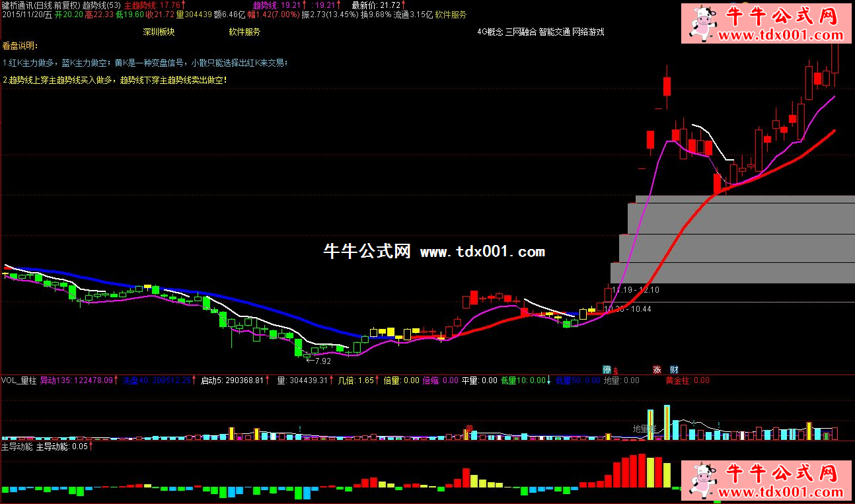This screenshot has height=504, width=855.
Task: Click the cow mascot logo at top right
Action: tap(703, 24)
